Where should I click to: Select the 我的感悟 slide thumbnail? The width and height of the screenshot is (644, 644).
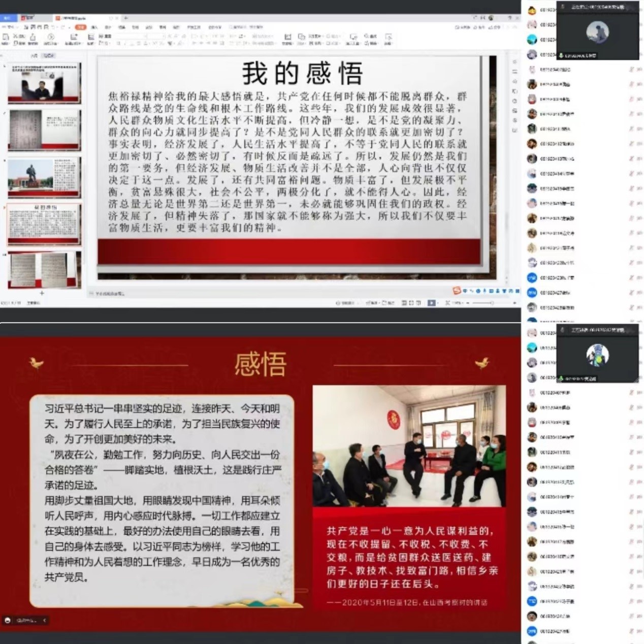(x=44, y=224)
